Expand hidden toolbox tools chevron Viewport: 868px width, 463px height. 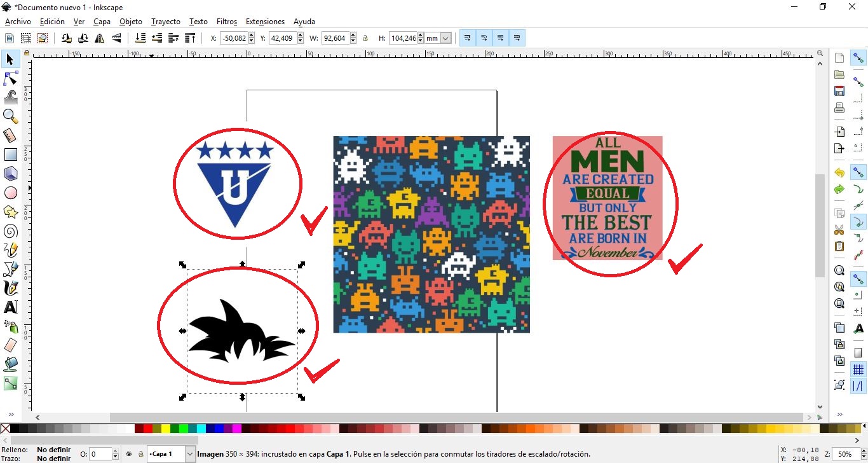(10, 414)
